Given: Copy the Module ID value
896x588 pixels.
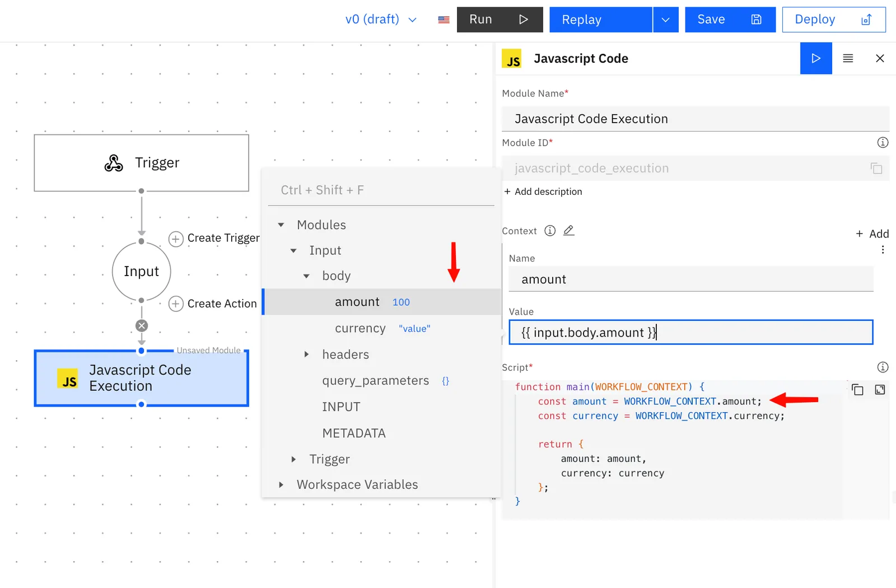Looking at the screenshot, I should point(876,168).
